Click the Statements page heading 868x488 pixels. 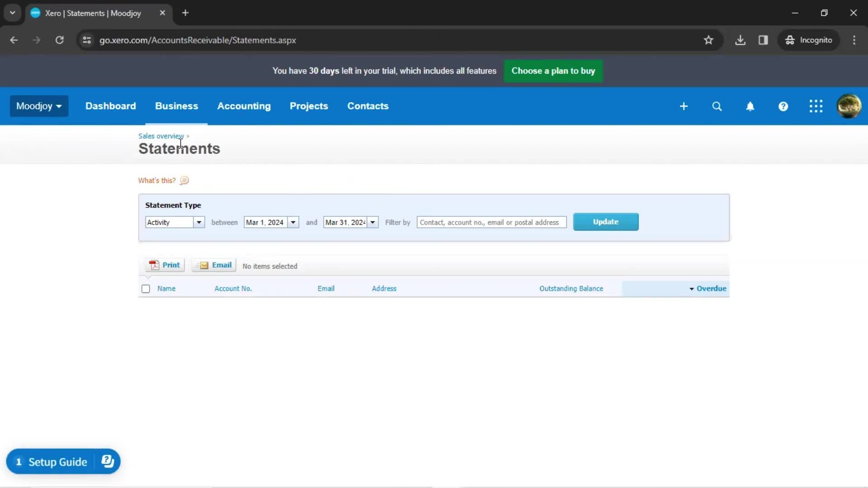(179, 149)
